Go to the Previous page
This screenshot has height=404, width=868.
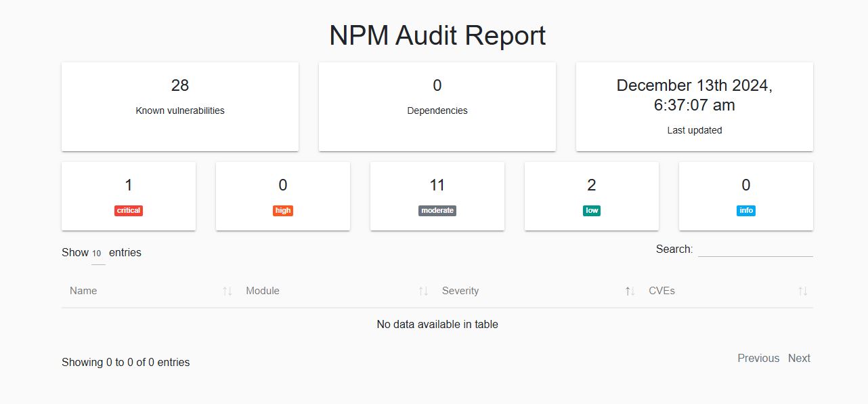pyautogui.click(x=758, y=359)
